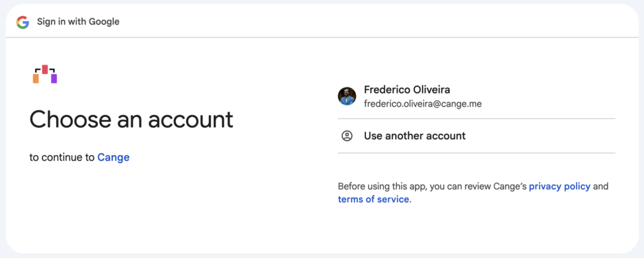Click the word "Google" in the header

coord(104,22)
